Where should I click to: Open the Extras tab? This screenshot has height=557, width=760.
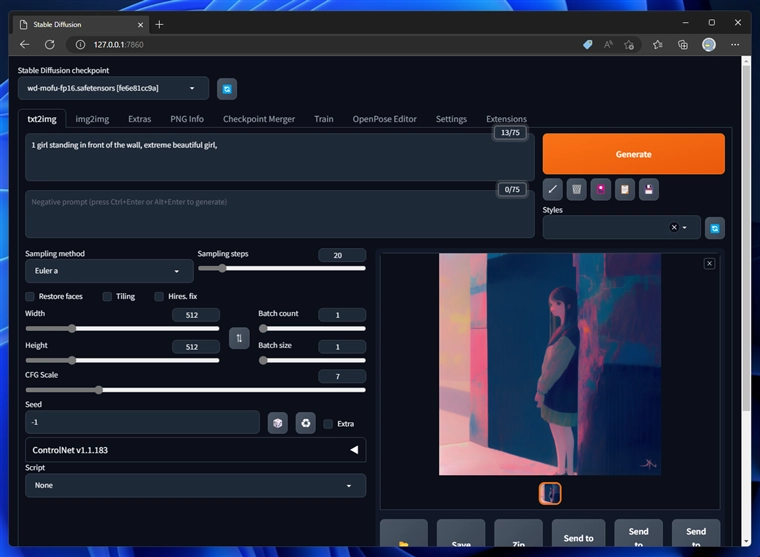[x=140, y=119]
